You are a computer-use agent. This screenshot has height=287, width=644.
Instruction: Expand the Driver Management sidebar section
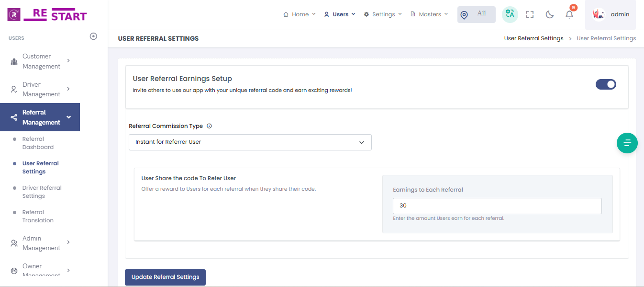pyautogui.click(x=40, y=89)
